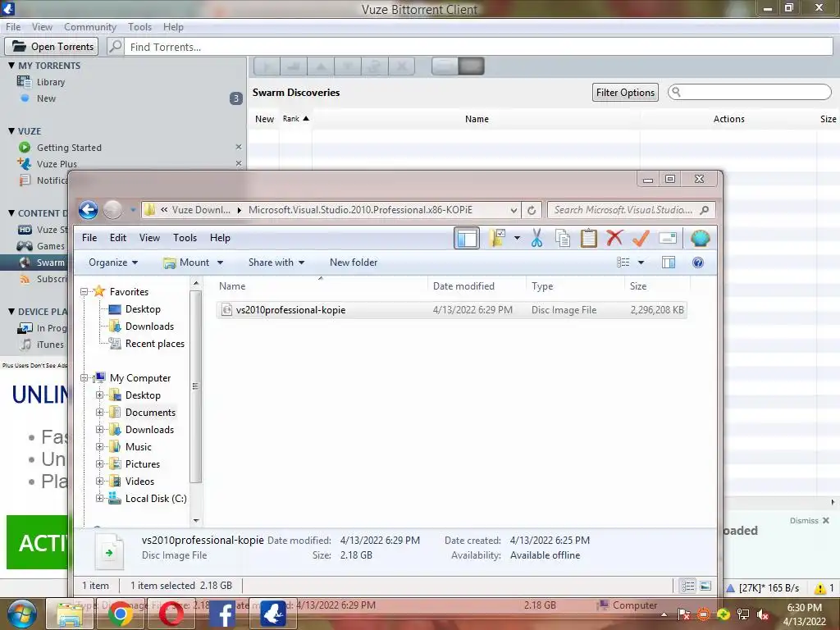Open the Explorer Edit menu
The image size is (840, 630).
click(118, 238)
